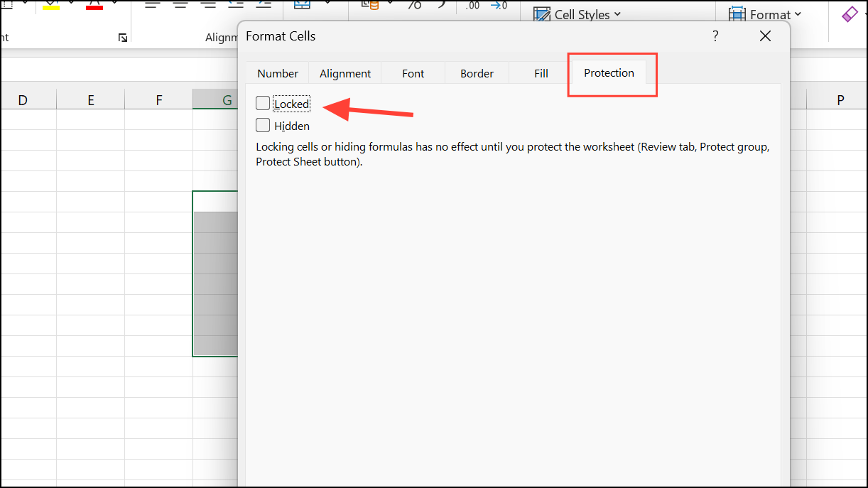Switch to the Border tab
Image resolution: width=868 pixels, height=488 pixels.
[477, 73]
